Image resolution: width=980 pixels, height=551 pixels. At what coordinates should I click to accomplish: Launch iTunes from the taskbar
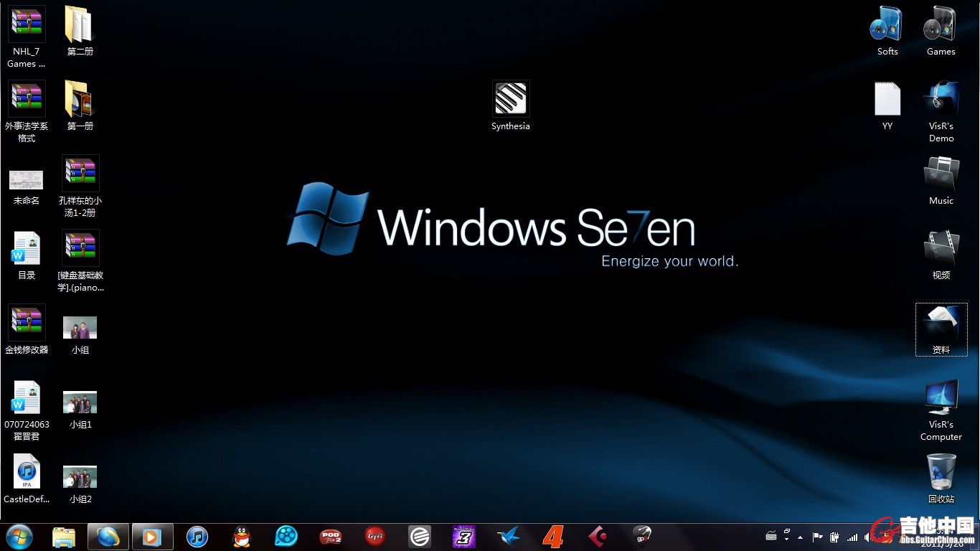point(197,537)
